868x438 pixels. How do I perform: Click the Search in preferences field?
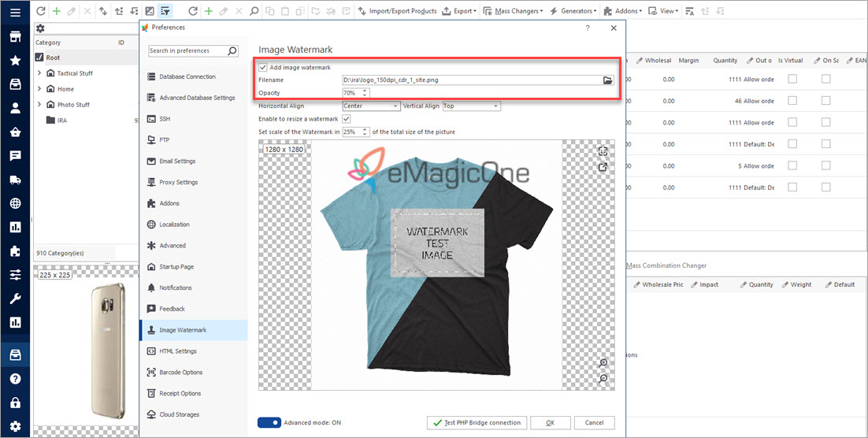pyautogui.click(x=187, y=51)
